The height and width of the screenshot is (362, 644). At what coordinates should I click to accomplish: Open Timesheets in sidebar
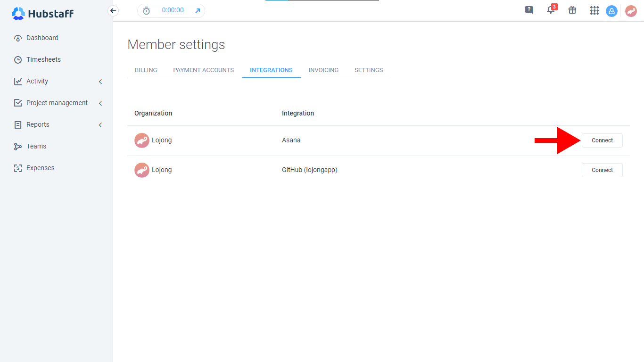pyautogui.click(x=43, y=59)
